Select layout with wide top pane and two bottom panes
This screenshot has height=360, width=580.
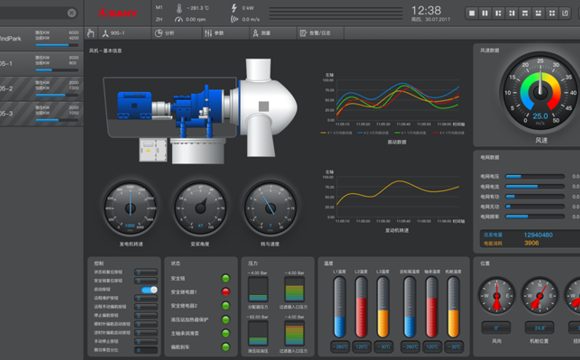coord(525,13)
